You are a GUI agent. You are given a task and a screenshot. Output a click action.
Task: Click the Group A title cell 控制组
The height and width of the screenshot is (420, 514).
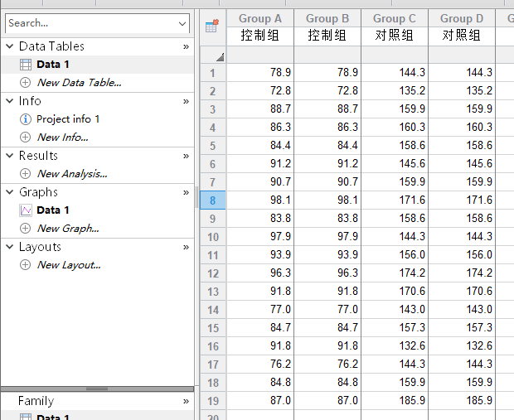tap(260, 36)
